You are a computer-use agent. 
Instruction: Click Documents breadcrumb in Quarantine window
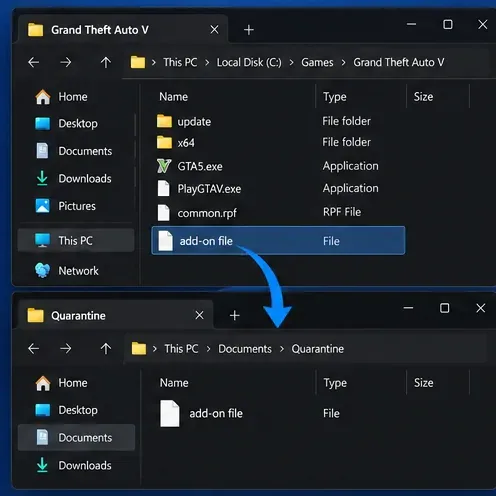click(x=245, y=349)
